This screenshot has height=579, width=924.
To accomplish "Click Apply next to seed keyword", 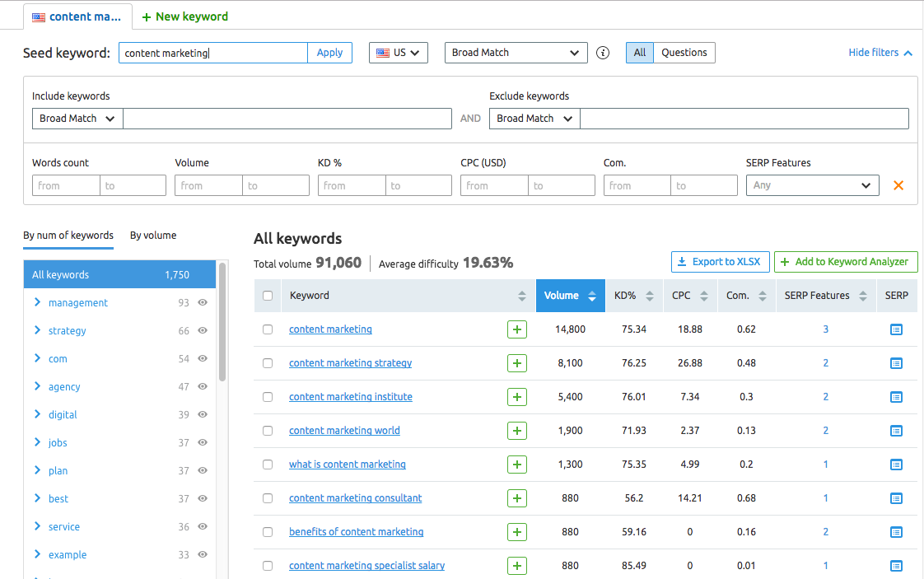I will (x=329, y=53).
